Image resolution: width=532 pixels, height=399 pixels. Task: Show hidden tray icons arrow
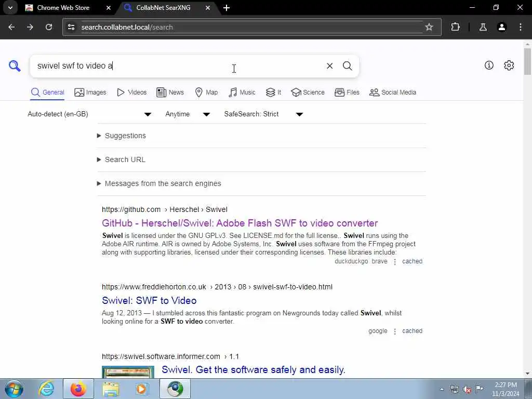pos(442,389)
